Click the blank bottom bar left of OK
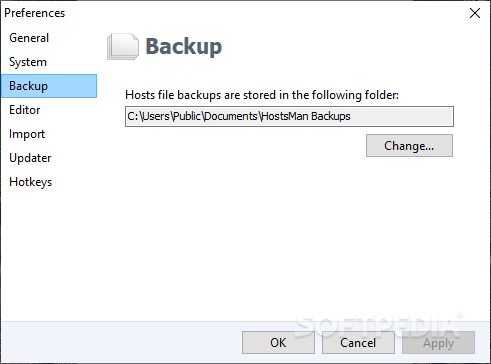 tap(122, 342)
